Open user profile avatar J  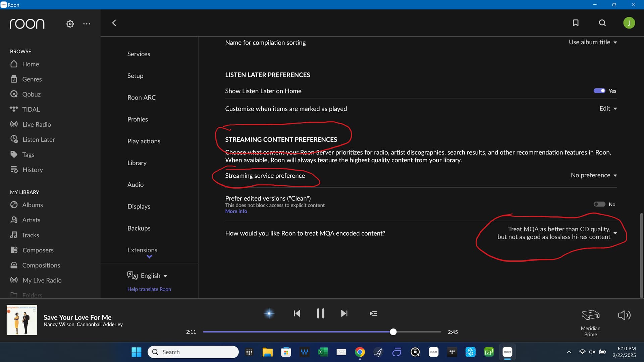click(x=629, y=23)
